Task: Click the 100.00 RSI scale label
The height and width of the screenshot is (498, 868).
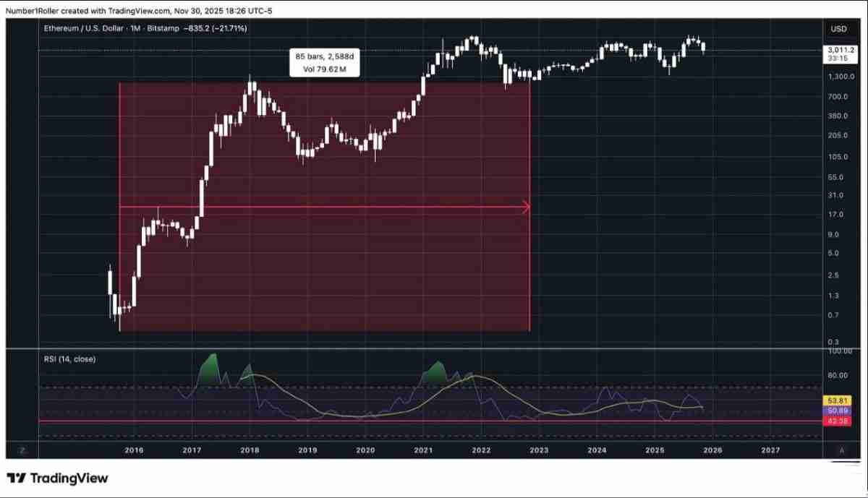Action: [841, 351]
